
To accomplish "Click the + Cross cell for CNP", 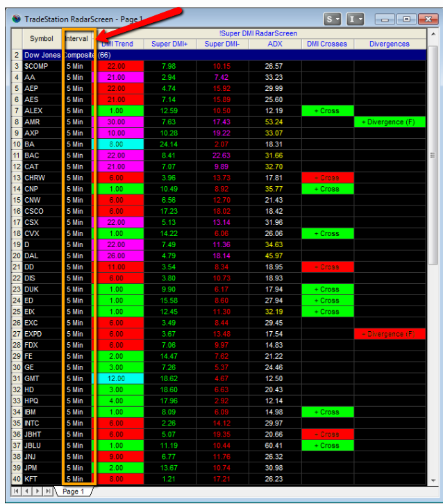I will coord(328,189).
